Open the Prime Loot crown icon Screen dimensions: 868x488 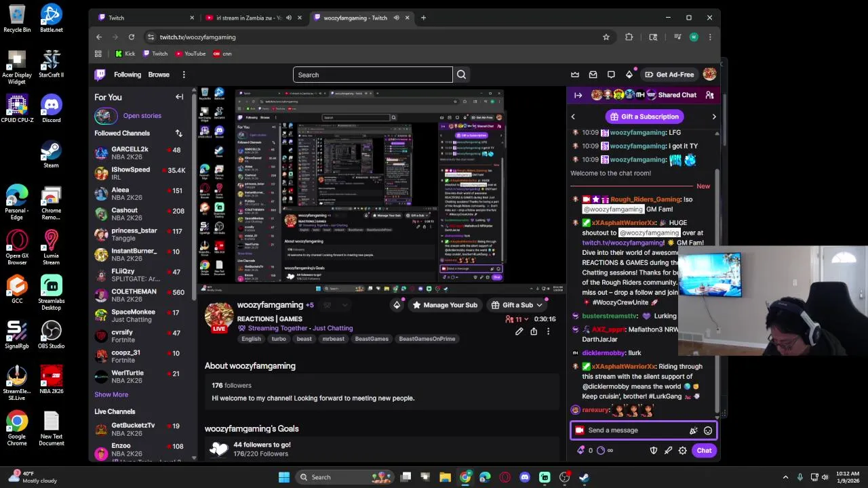[575, 75]
